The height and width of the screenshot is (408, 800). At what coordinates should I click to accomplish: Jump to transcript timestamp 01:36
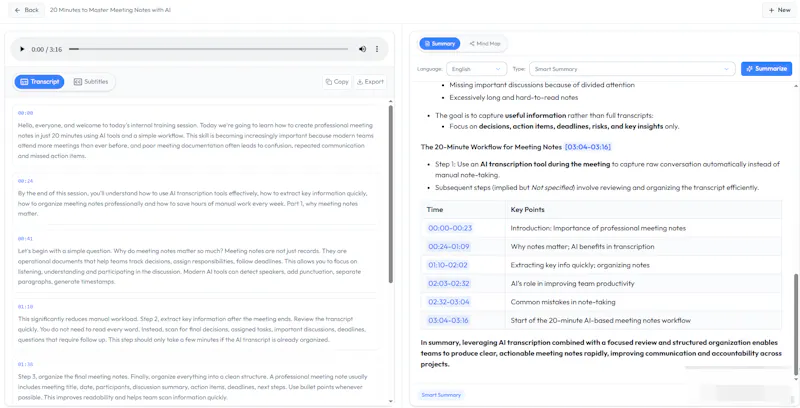[26, 365]
